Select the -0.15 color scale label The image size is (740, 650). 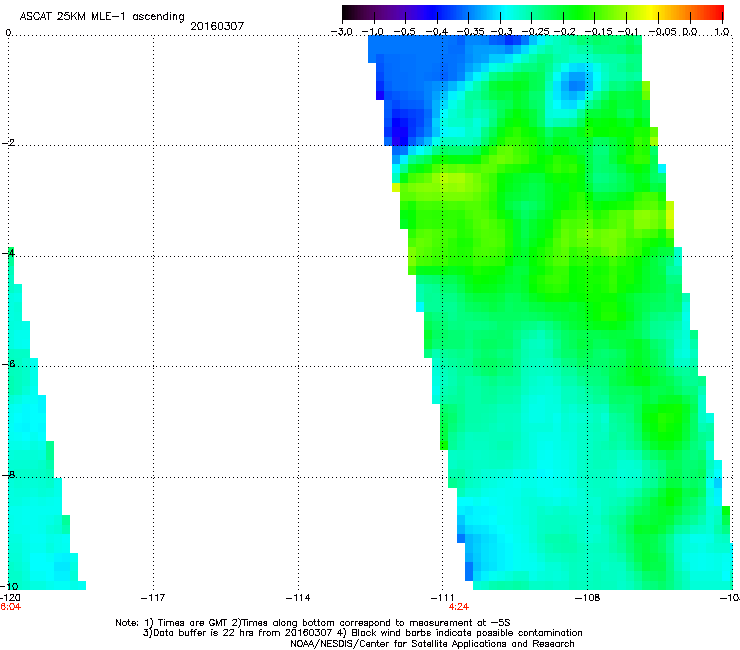(x=598, y=32)
